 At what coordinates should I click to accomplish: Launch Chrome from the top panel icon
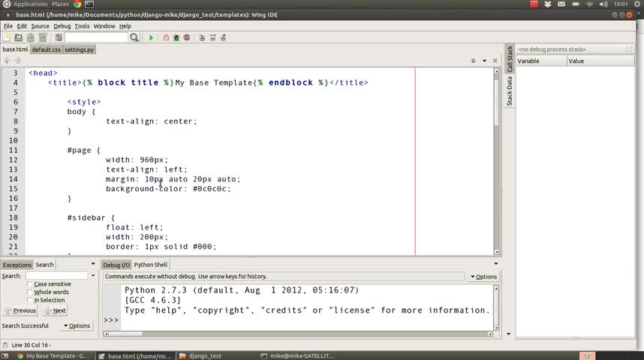click(x=77, y=4)
